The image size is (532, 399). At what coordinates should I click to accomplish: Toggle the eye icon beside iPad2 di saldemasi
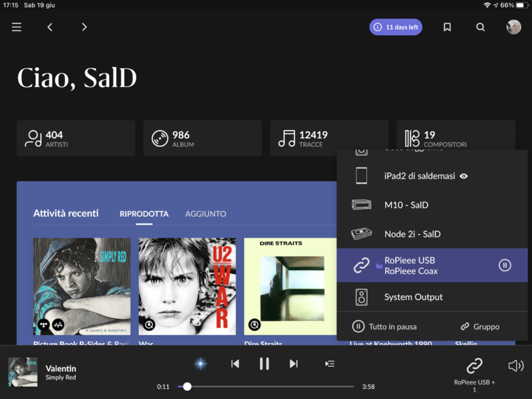point(464,176)
